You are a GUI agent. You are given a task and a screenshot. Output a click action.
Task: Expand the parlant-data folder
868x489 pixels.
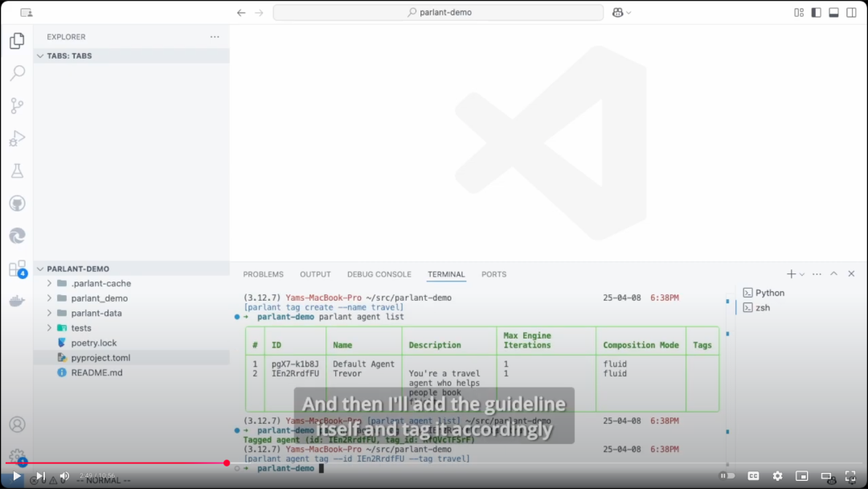49,314
